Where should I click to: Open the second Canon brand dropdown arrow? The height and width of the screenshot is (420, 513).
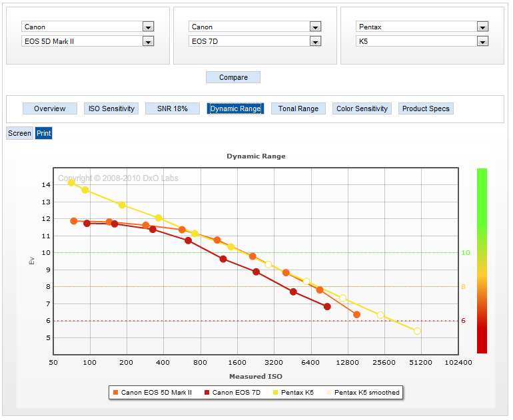315,27
